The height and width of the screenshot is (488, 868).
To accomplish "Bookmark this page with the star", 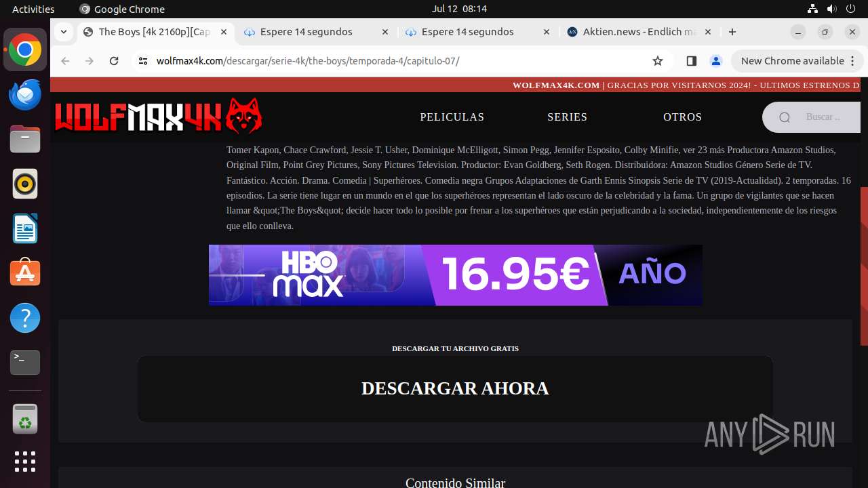I will pyautogui.click(x=657, y=61).
